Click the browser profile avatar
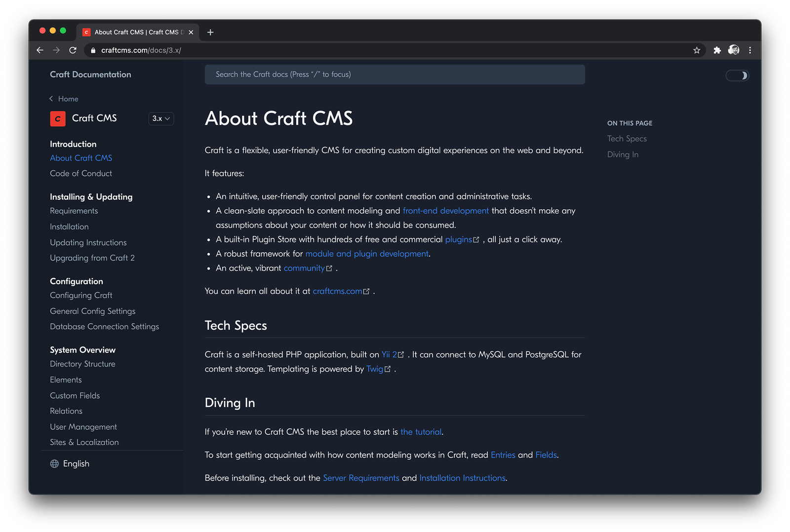This screenshot has width=790, height=532. 734,50
